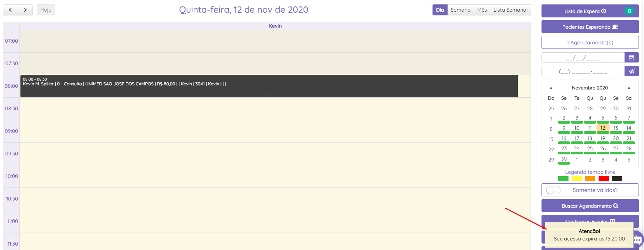644x250 pixels.
Task: Click the Hoje button
Action: click(x=46, y=10)
